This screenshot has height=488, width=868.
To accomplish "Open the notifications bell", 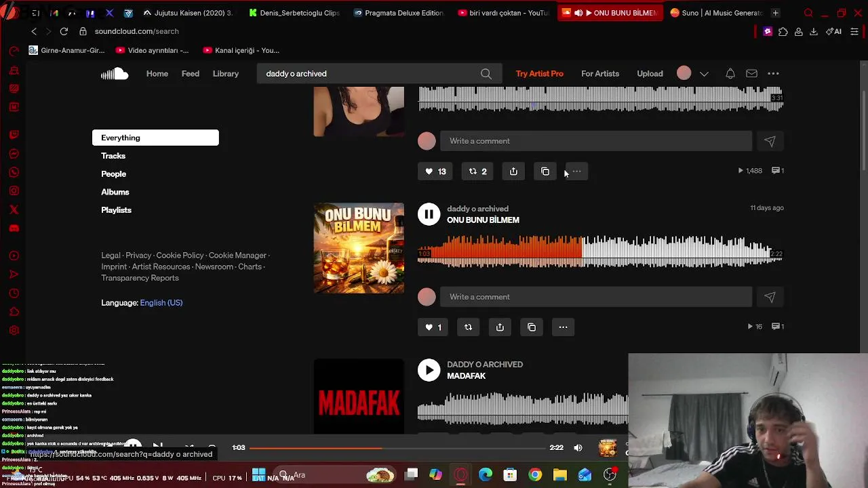I will 730,73.
